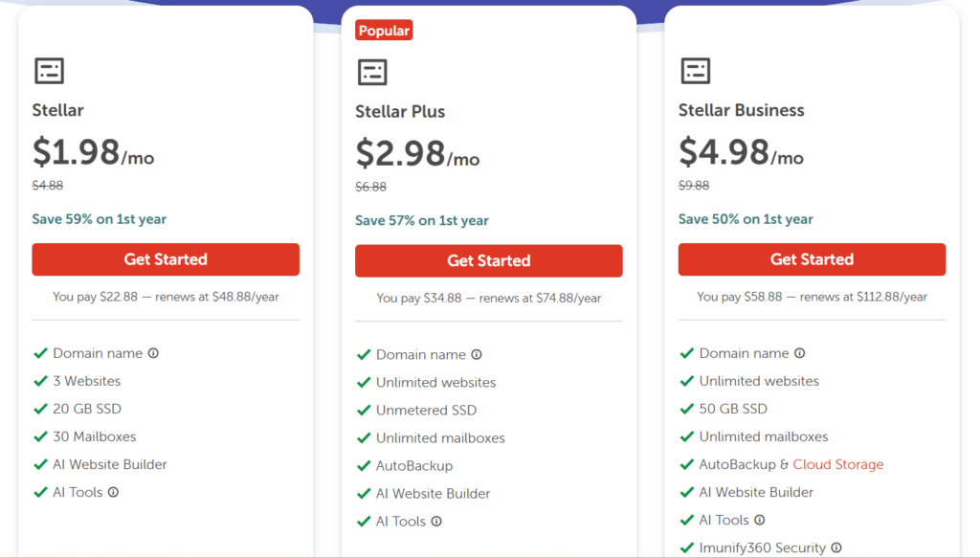
Task: Select the Stellar Plus plan title
Action: click(400, 112)
